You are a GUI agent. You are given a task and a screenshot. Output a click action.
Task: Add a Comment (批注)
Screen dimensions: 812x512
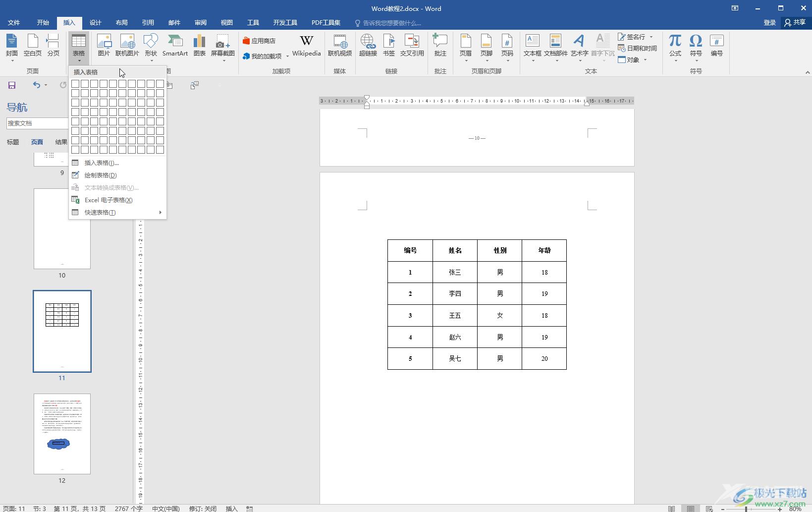pos(440,46)
